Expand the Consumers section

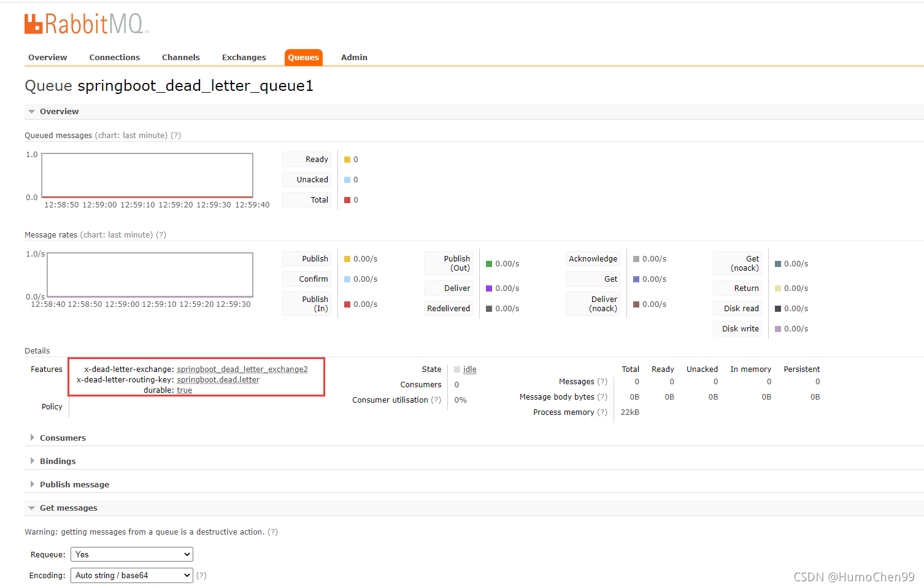63,438
